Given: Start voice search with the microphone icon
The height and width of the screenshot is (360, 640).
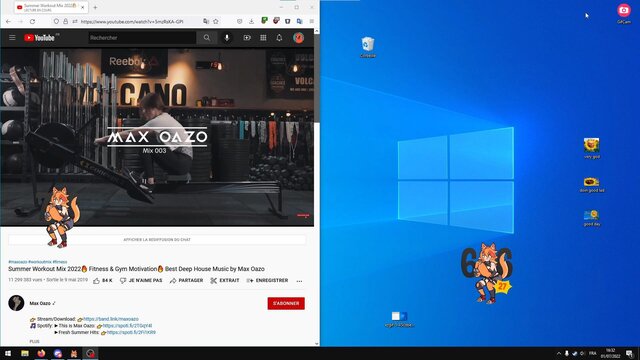Looking at the screenshot, I should (227, 38).
